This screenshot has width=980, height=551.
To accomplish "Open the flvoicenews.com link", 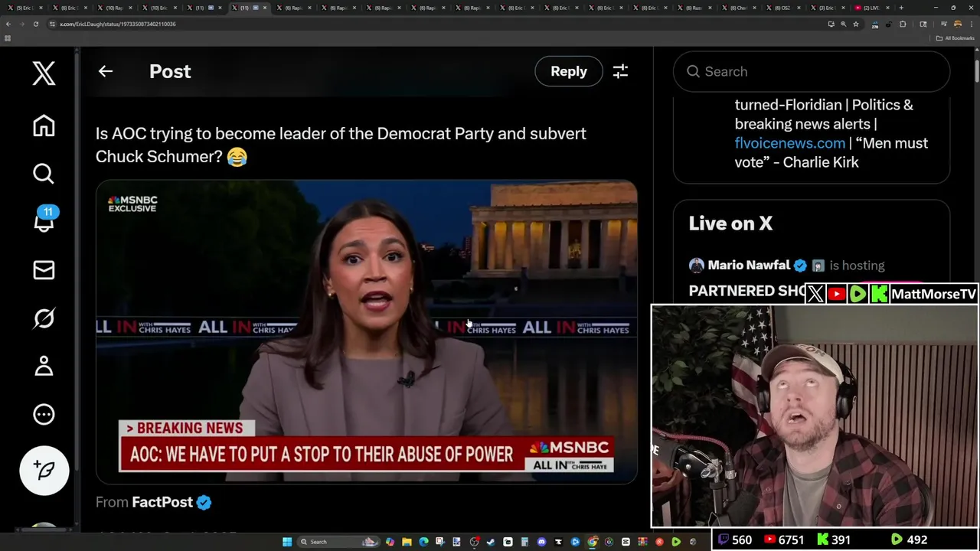I will [790, 143].
